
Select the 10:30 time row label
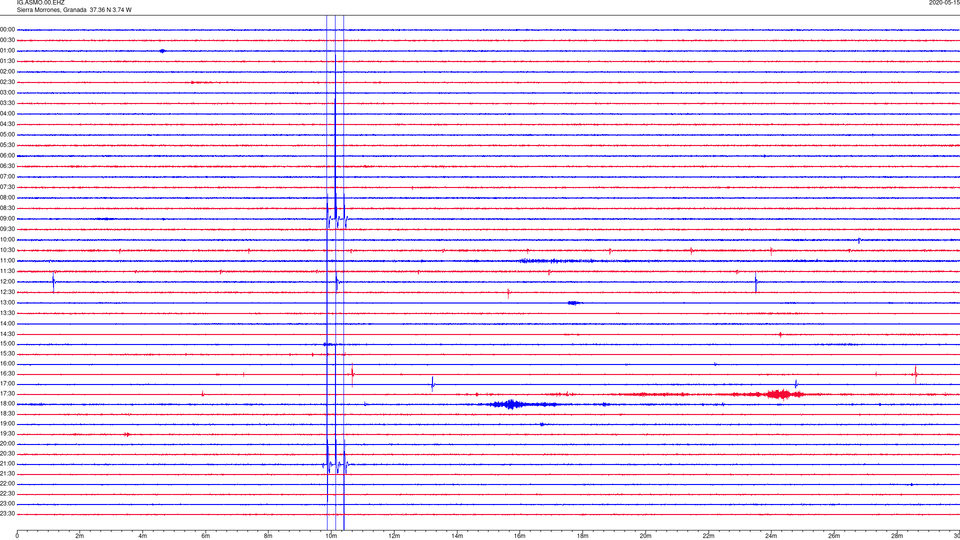pos(7,250)
